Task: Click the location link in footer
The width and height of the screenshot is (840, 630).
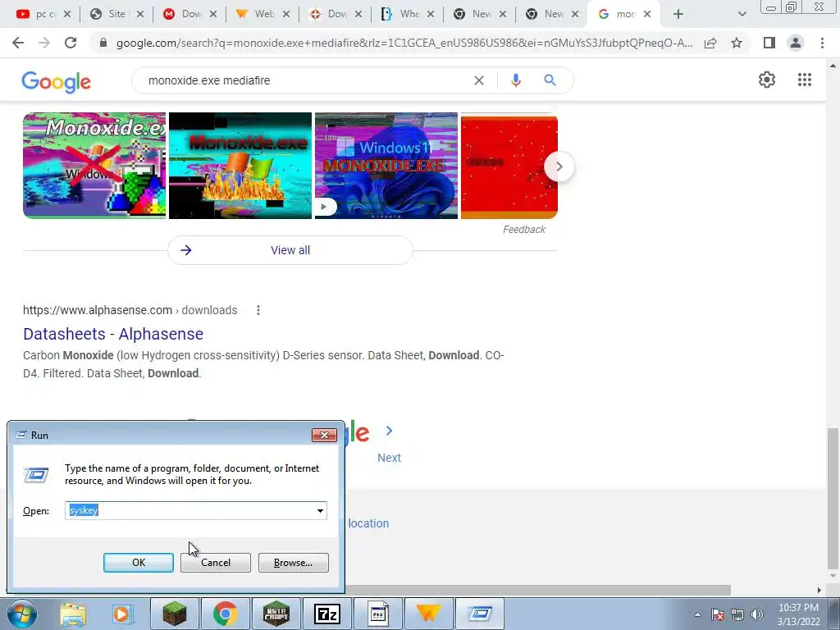Action: [x=368, y=523]
